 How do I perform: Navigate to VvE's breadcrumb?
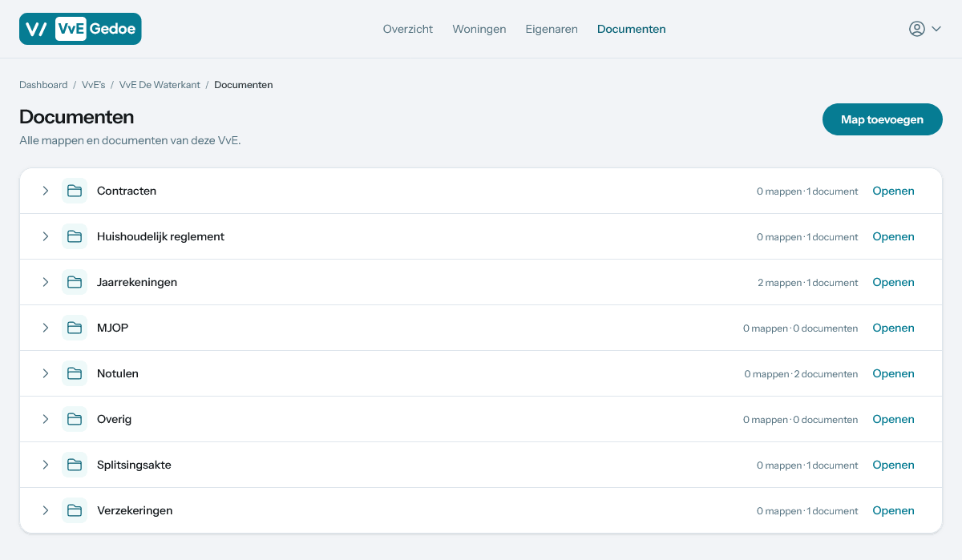tap(93, 85)
